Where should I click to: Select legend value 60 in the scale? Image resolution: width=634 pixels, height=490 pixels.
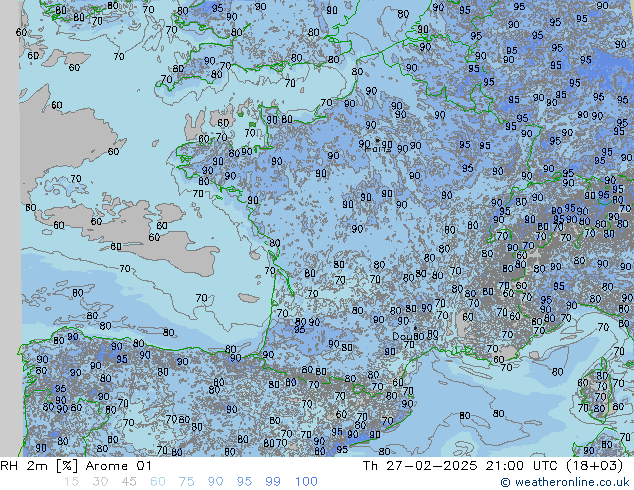(x=158, y=482)
